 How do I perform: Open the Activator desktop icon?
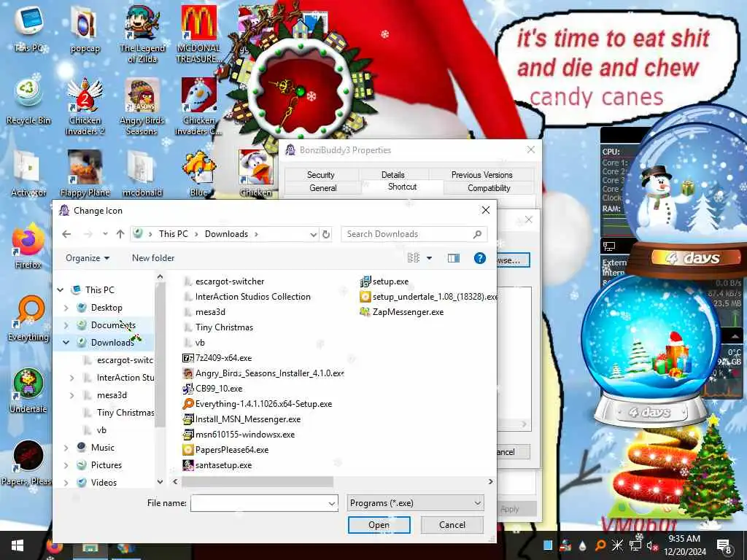pos(28,174)
